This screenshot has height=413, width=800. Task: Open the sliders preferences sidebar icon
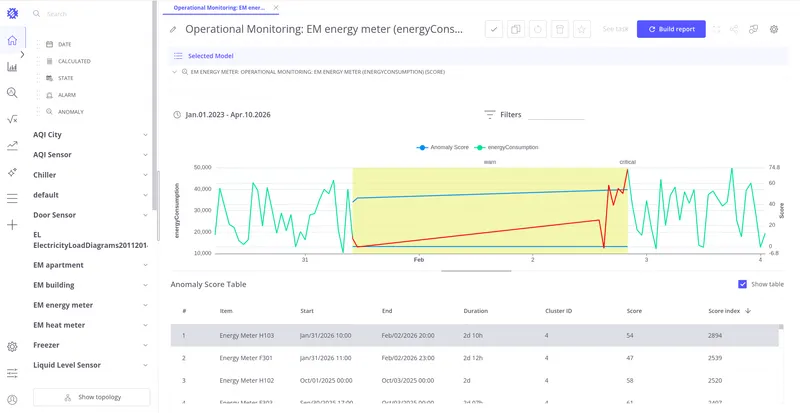[12, 373]
